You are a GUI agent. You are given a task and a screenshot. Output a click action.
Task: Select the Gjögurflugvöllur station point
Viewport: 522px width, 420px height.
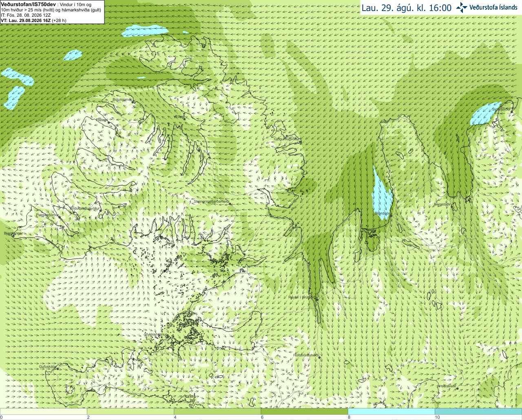300,142
